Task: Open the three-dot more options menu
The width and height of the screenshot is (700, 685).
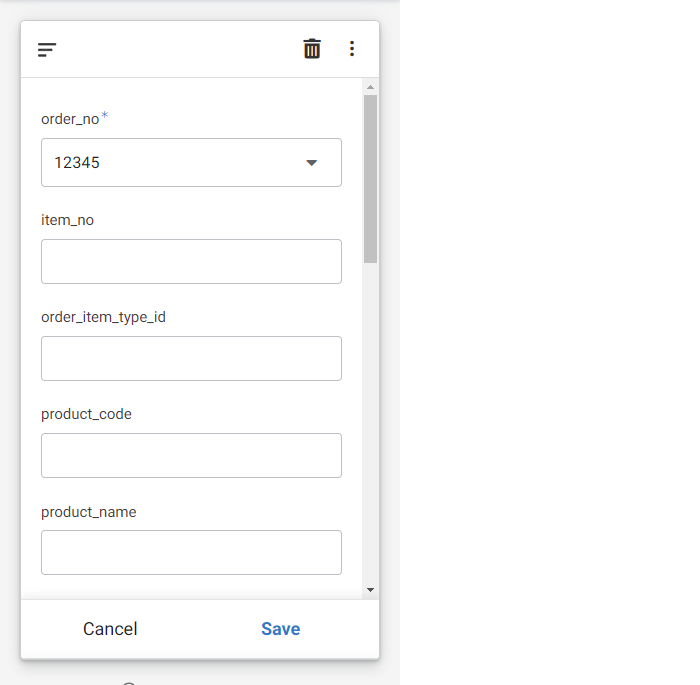Action: click(x=352, y=49)
